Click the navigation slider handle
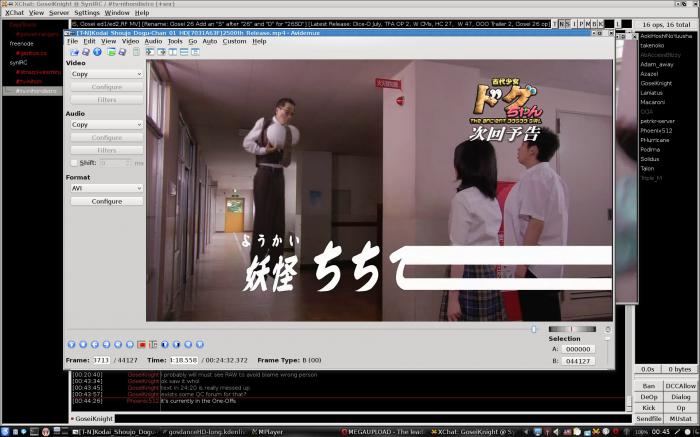This screenshot has width=700, height=437. pos(533,329)
